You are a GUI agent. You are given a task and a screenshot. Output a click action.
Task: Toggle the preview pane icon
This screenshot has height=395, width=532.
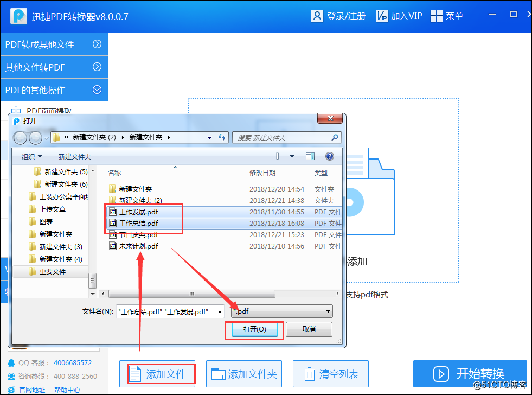pos(310,156)
